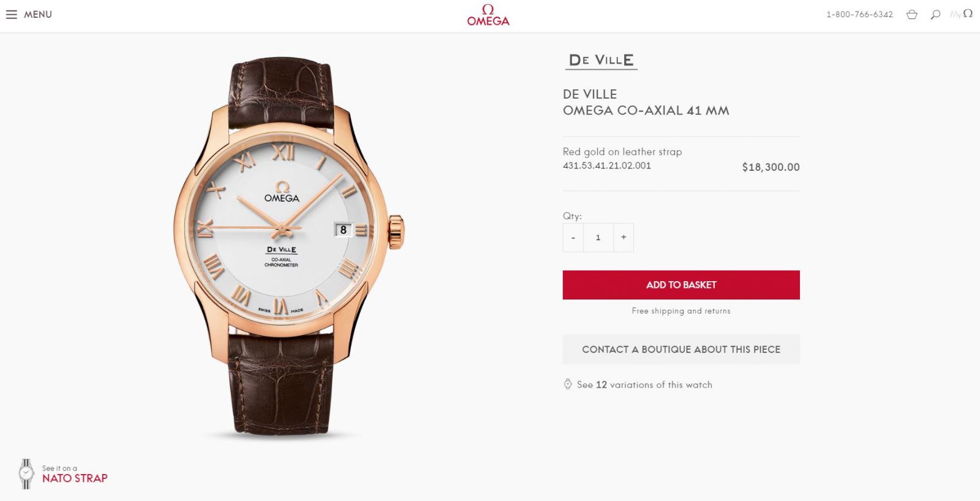The image size is (980, 501).
Task: Click the Free shipping and returns text
Action: (x=681, y=311)
